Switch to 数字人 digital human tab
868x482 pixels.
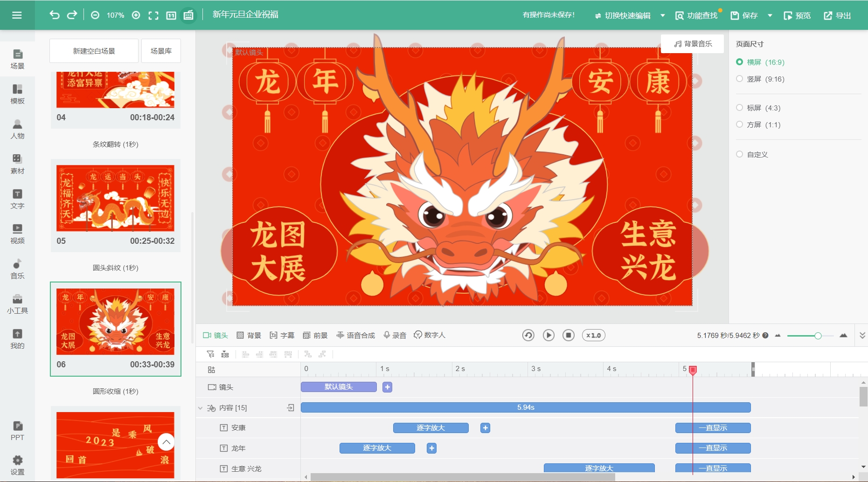430,335
